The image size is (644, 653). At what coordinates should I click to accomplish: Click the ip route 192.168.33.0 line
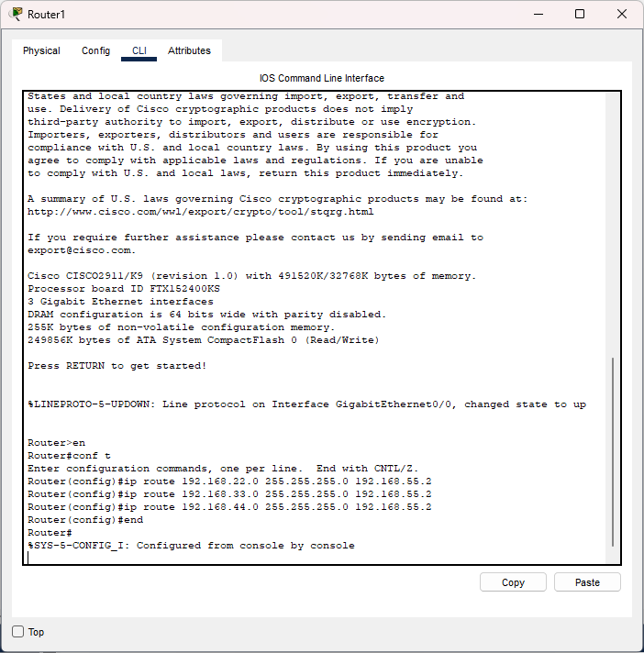(229, 494)
